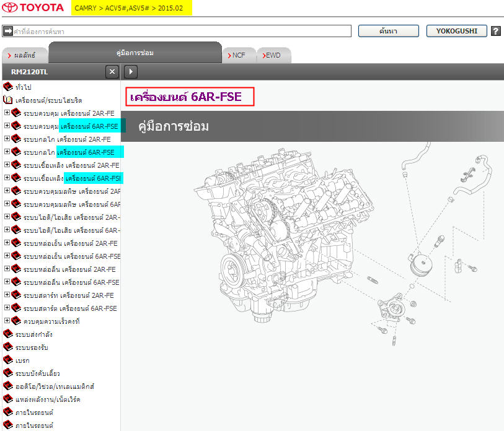Expand ระบบเชื้อเพลิง เครื่องยนต์ 2AR-FE node
This screenshot has height=431, width=504.
point(7,165)
